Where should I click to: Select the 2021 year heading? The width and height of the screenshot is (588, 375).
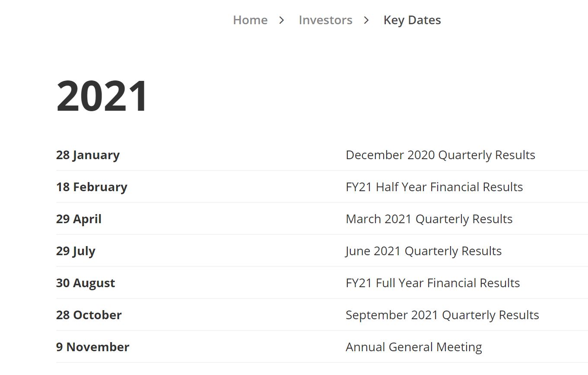coord(102,96)
